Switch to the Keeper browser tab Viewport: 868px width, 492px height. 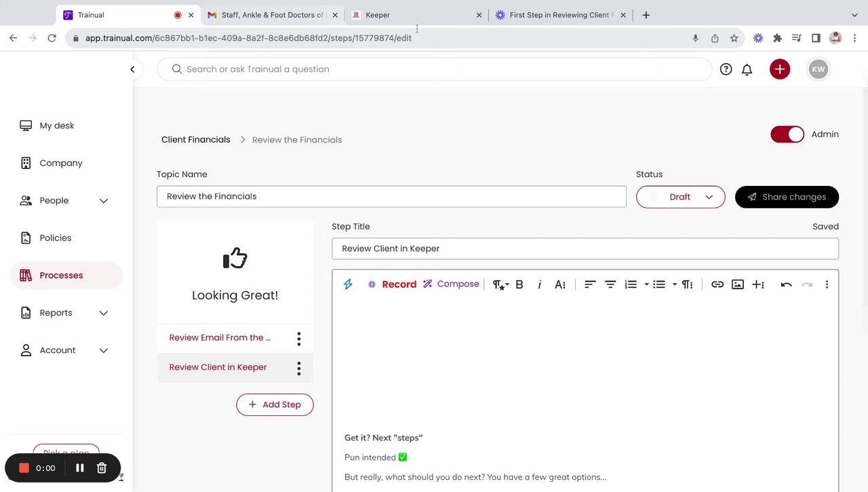[x=415, y=15]
